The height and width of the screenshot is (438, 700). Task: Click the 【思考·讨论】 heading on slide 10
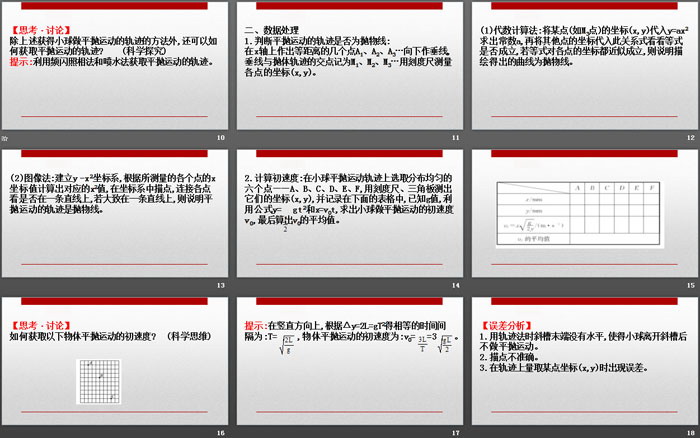[x=41, y=30]
